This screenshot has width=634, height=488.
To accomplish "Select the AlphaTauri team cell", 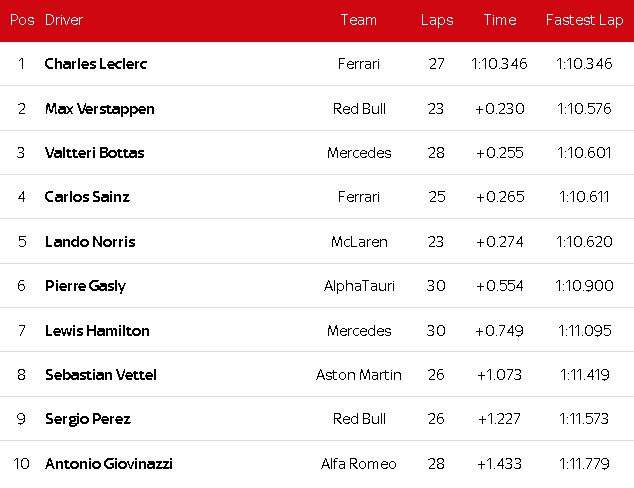I will 358,286.
